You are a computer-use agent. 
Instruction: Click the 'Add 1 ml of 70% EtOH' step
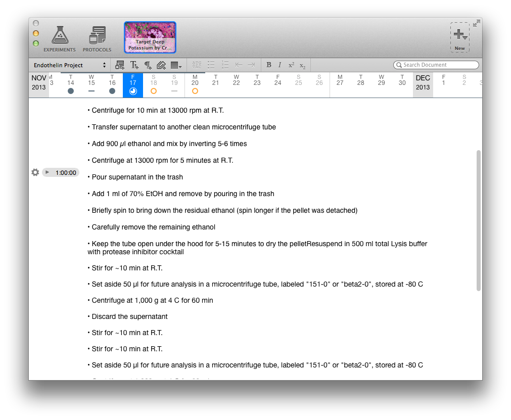[x=181, y=194]
